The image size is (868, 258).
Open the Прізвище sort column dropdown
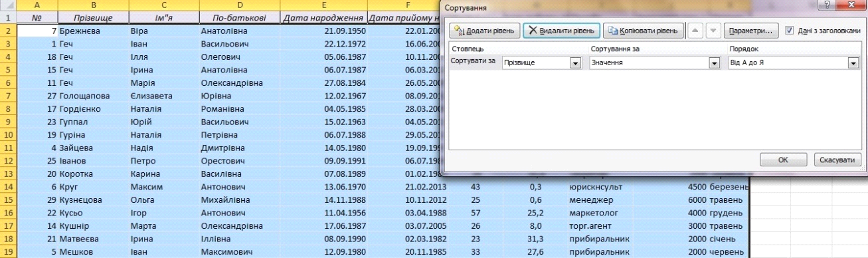pyautogui.click(x=575, y=63)
